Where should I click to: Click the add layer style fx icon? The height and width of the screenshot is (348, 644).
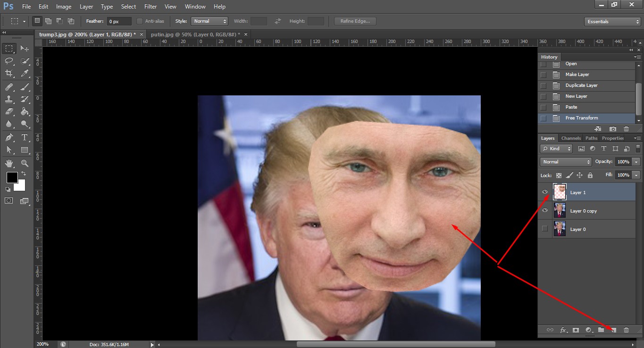[563, 330]
